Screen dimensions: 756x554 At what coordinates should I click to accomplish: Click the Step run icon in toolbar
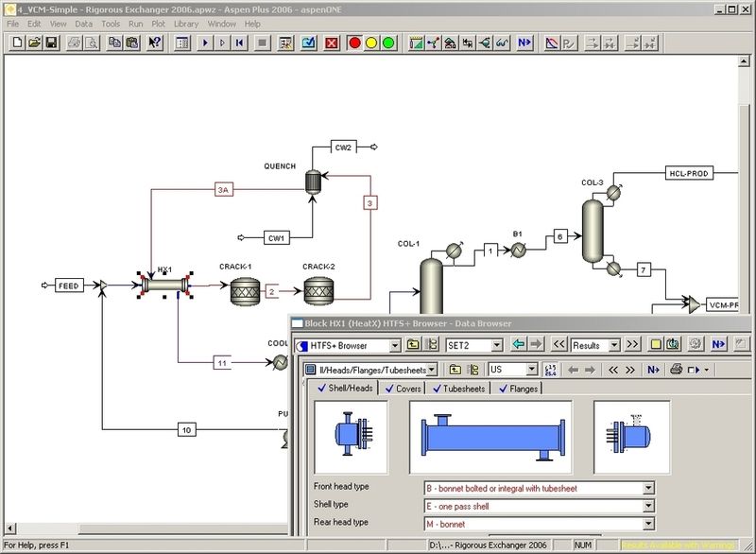click(x=223, y=42)
